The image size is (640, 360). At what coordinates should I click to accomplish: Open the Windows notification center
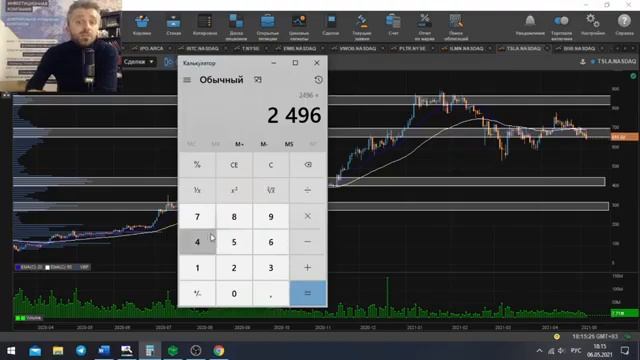pyautogui.click(x=625, y=351)
